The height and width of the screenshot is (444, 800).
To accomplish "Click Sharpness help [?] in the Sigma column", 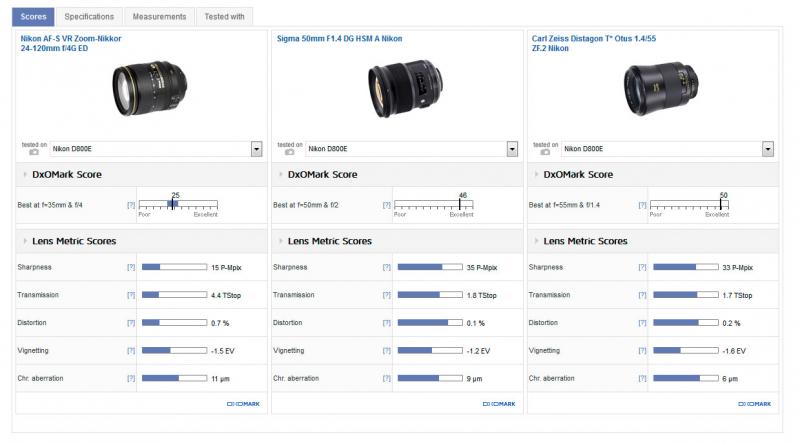I will coord(387,267).
